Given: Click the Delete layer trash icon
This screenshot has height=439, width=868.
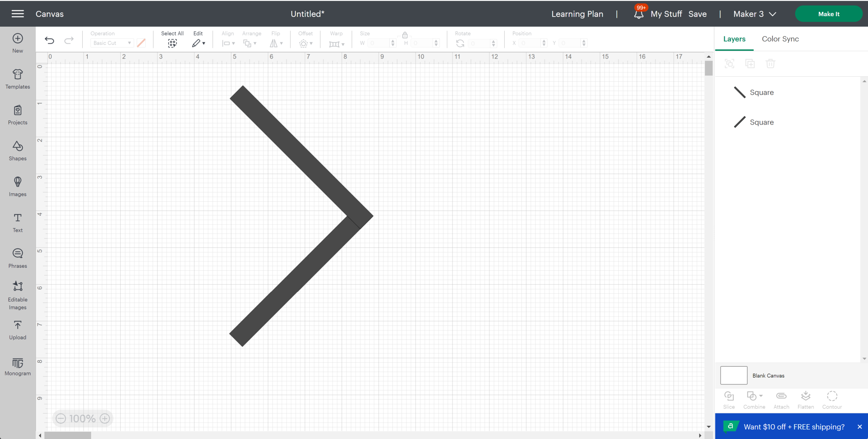Looking at the screenshot, I should (771, 64).
